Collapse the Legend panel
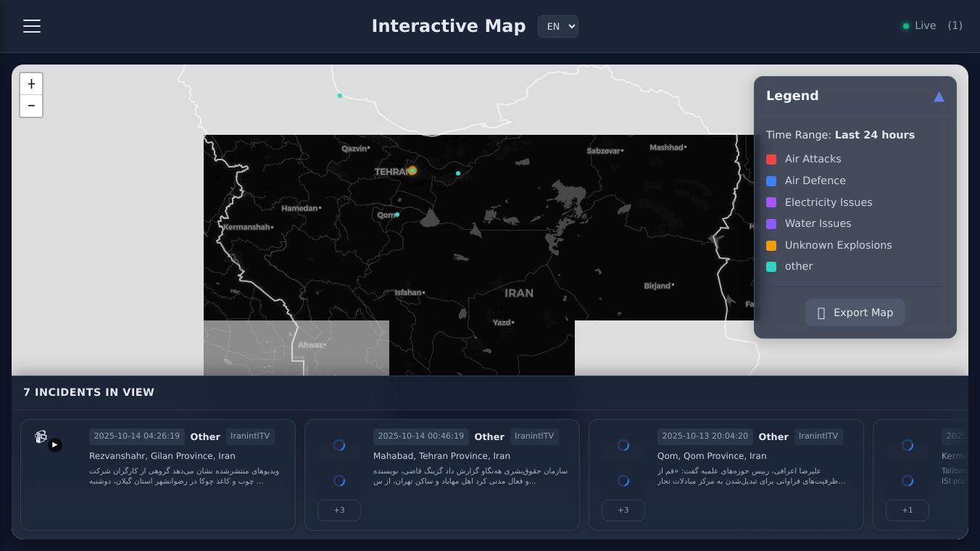980x551 pixels. (939, 96)
